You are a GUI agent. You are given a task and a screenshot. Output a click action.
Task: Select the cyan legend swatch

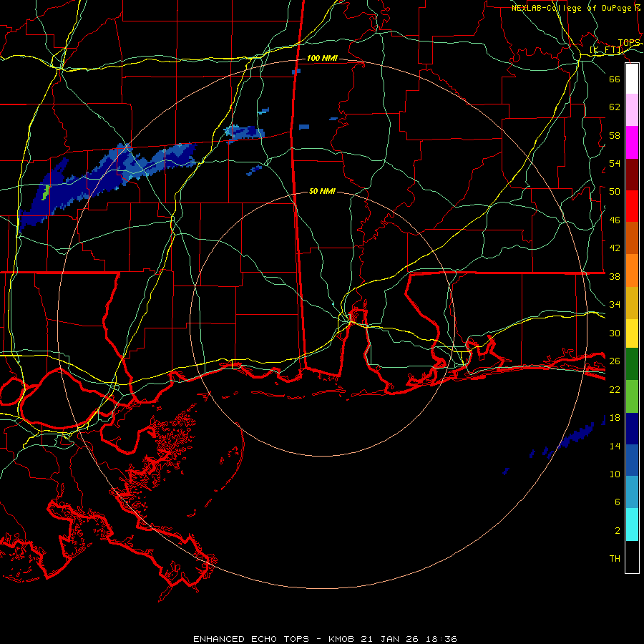[632, 525]
